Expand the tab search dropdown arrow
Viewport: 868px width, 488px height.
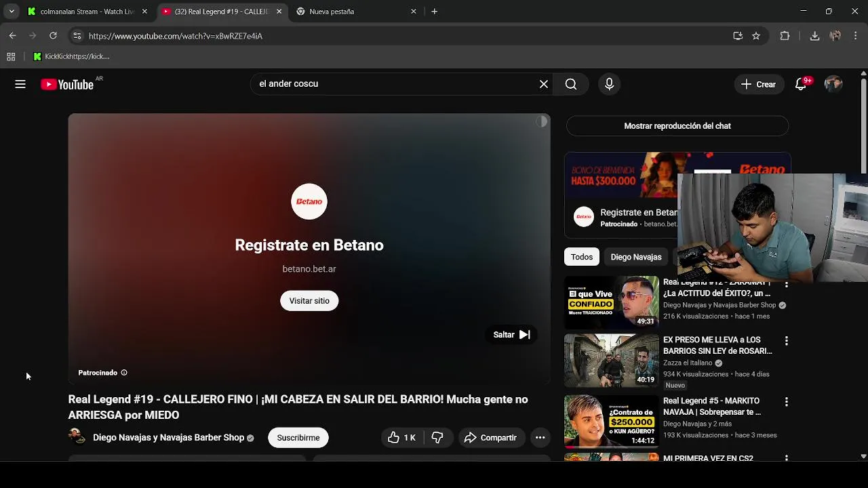(x=12, y=12)
